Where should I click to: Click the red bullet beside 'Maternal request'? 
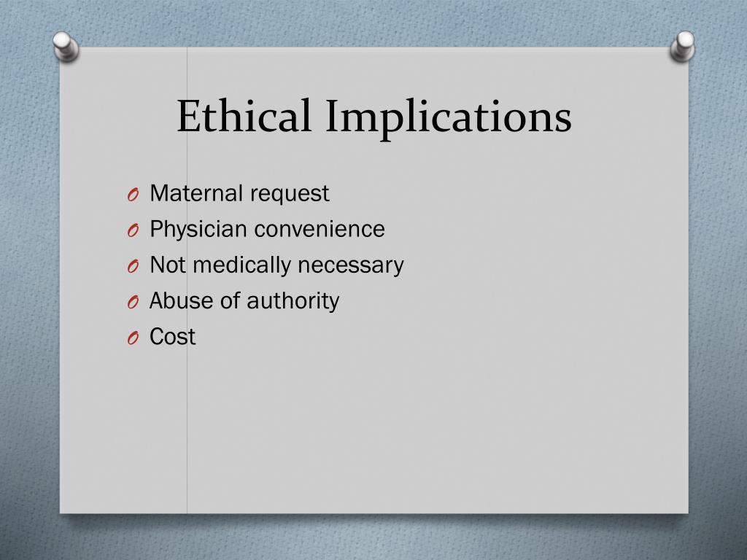133,195
